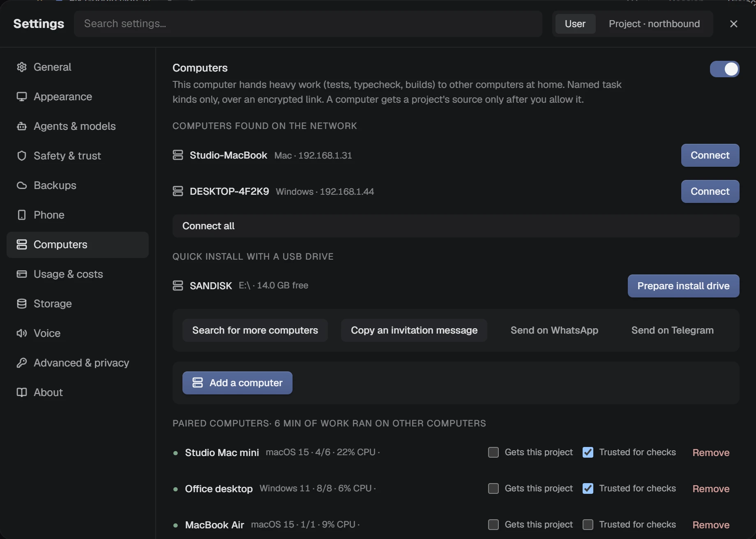The image size is (756, 539).
Task: Toggle the Computers feature switch off
Action: tap(725, 69)
